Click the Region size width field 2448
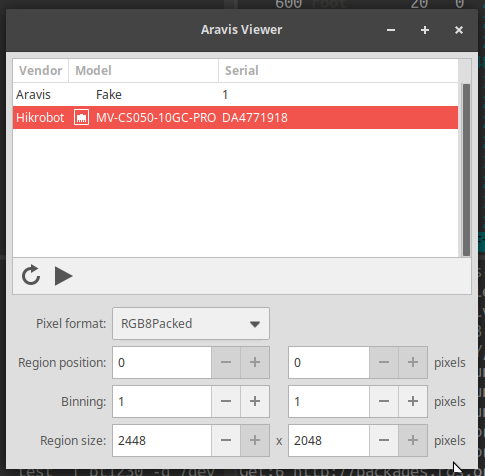 click(x=162, y=441)
